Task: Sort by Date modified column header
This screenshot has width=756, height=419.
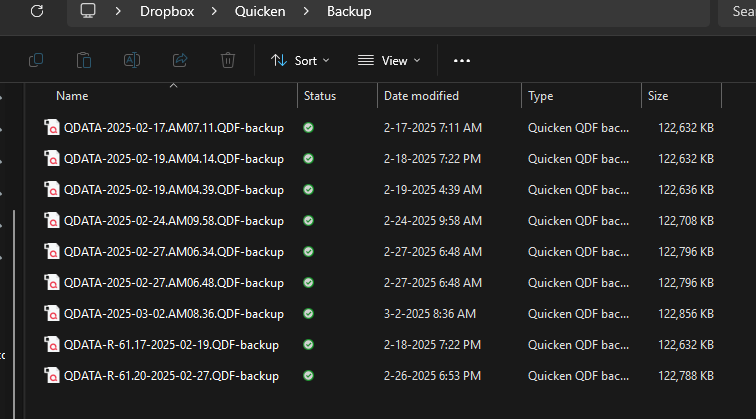Action: tap(421, 96)
